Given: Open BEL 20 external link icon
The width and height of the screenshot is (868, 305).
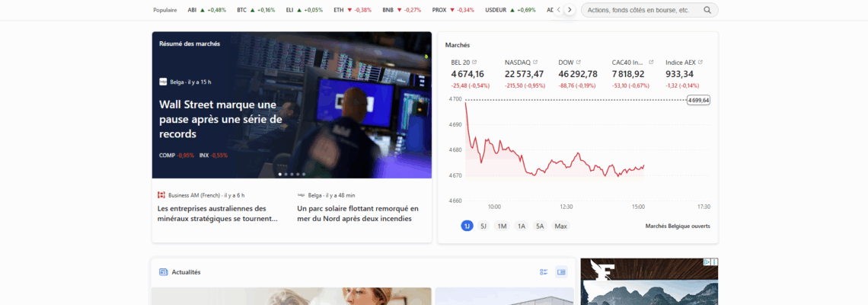Looking at the screenshot, I should 474,62.
